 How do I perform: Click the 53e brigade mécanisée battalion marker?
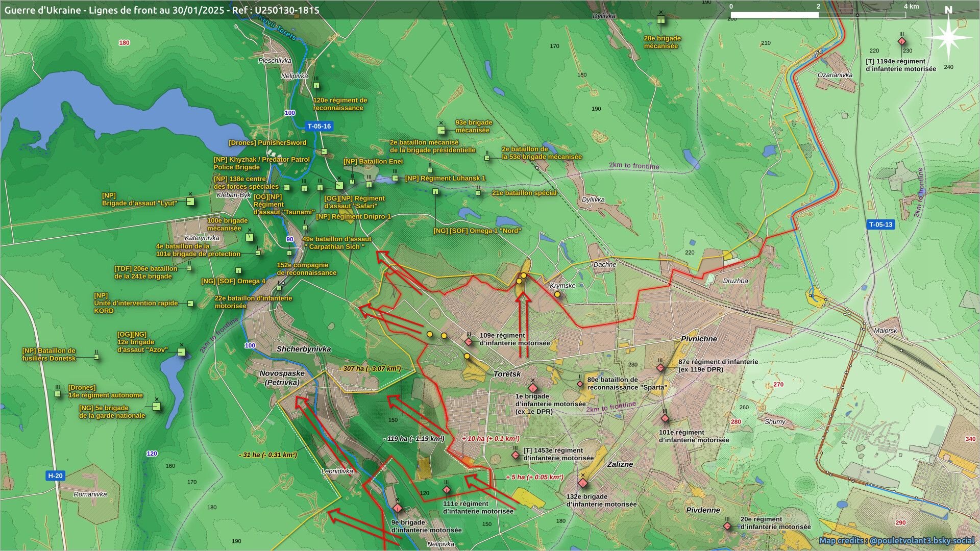point(487,158)
